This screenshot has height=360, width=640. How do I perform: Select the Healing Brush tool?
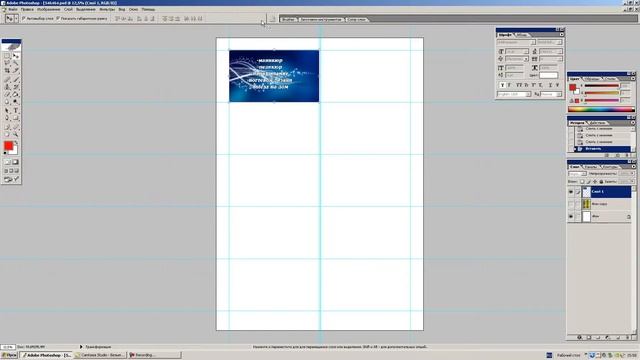(x=7, y=79)
